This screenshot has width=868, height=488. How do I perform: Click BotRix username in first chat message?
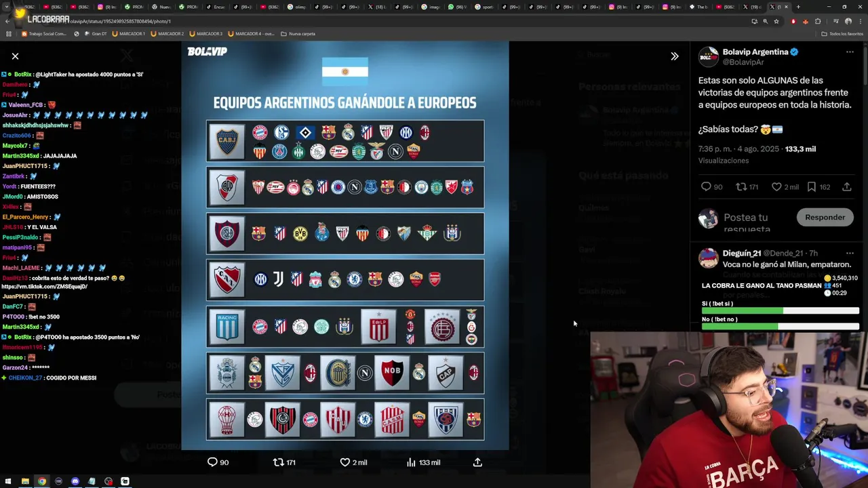(x=23, y=75)
